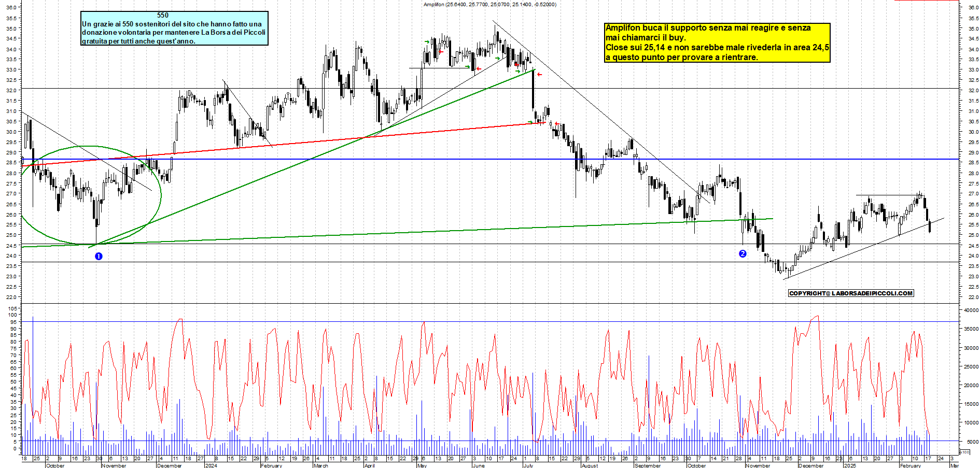Click the 40000 volume axis label
Screen dimensions: 980x468
click(x=971, y=310)
